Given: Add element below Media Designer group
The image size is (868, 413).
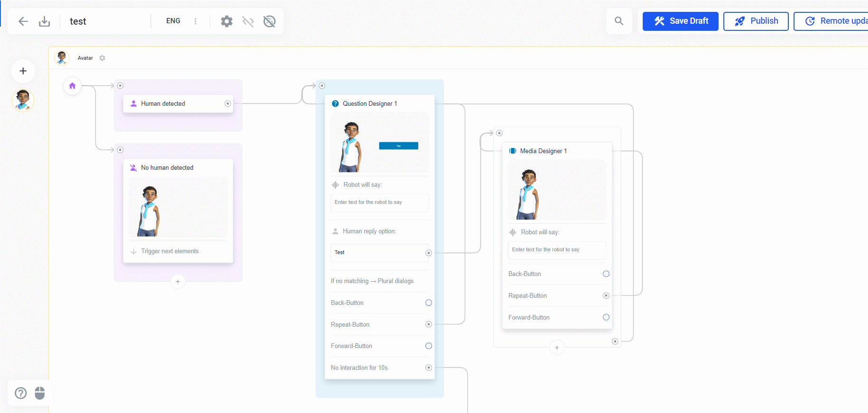Looking at the screenshot, I should 557,348.
